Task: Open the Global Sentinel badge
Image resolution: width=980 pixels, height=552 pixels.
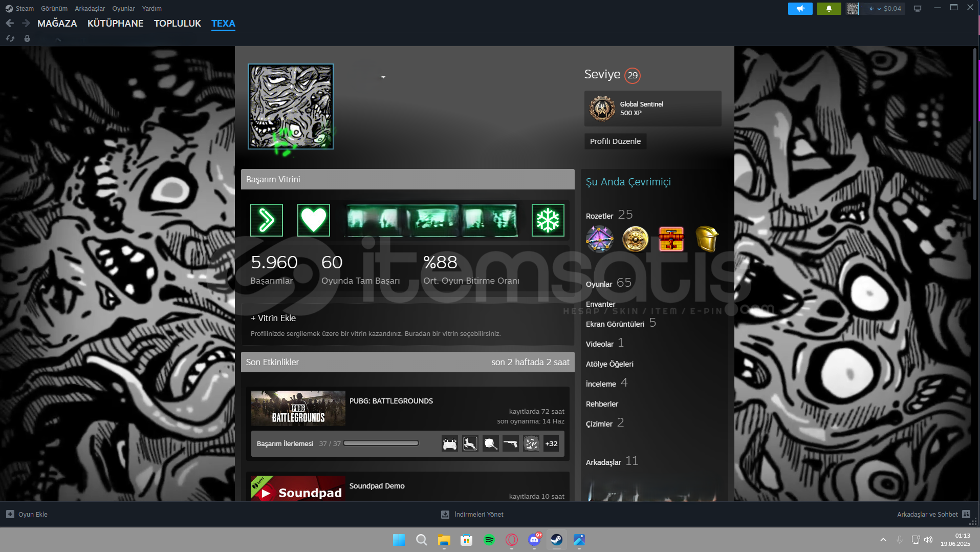Action: 652,108
